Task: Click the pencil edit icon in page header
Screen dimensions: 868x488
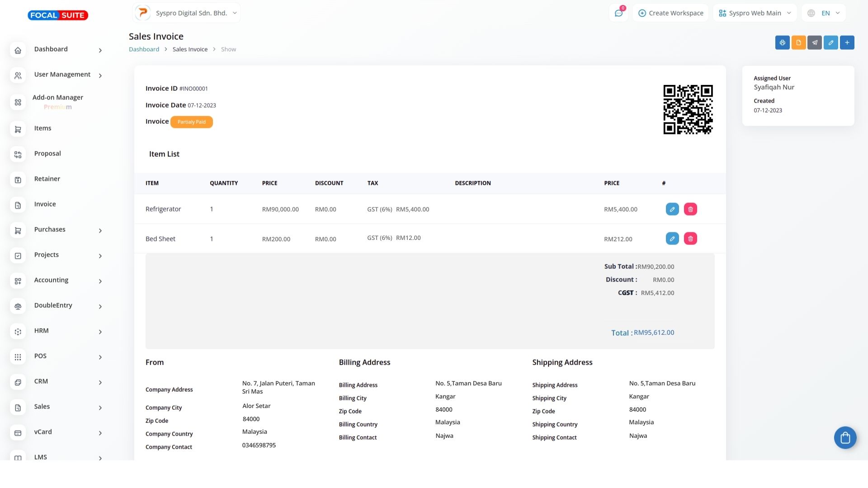Action: point(830,42)
